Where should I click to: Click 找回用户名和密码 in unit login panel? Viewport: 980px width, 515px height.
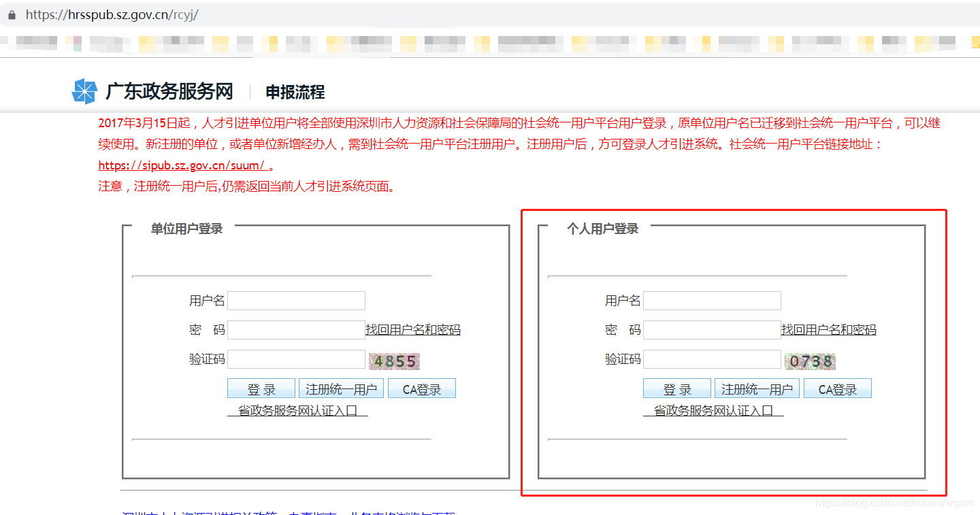(x=412, y=329)
